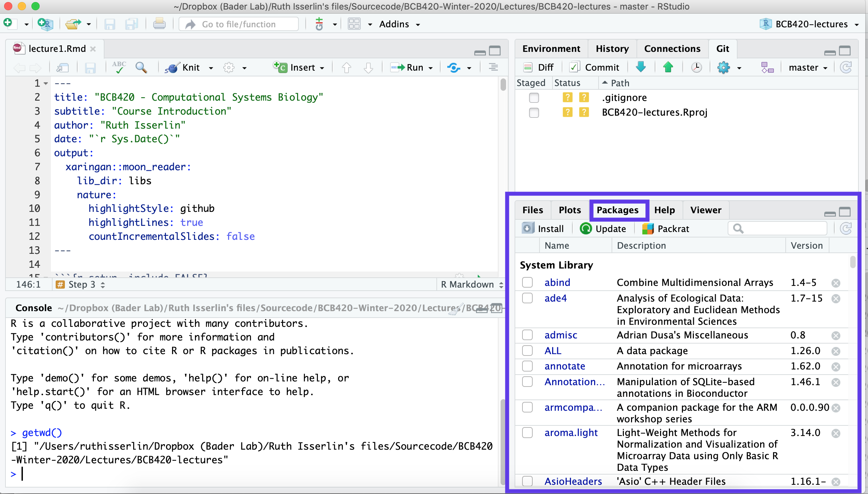Open the aroma.light package link
The width and height of the screenshot is (868, 494).
[x=571, y=433]
